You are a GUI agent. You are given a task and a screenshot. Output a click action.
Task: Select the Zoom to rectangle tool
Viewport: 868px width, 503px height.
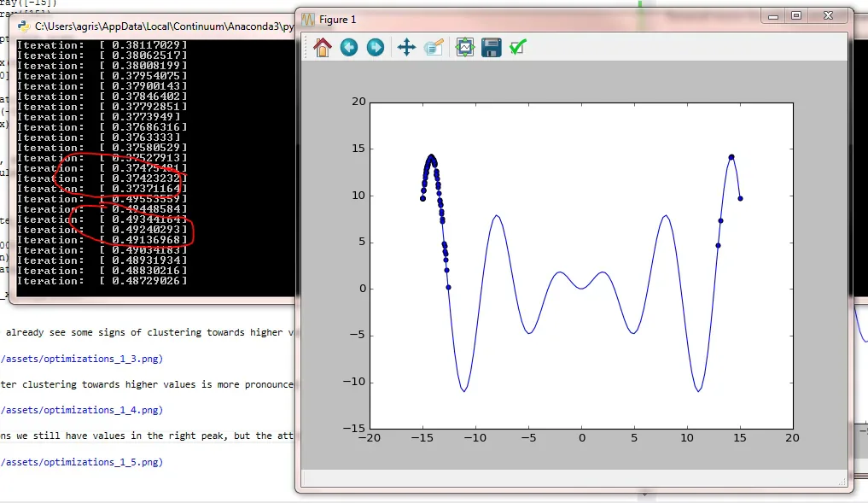[434, 47]
